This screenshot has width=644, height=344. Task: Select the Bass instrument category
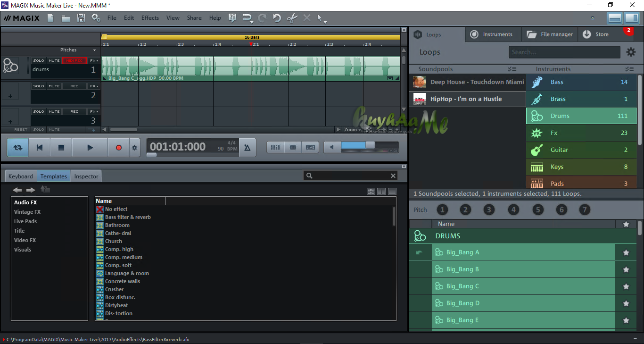click(581, 82)
